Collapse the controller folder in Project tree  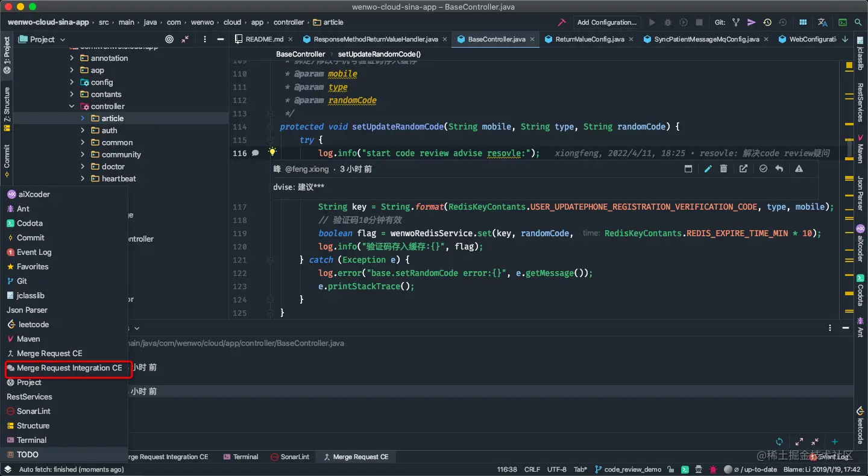(72, 106)
